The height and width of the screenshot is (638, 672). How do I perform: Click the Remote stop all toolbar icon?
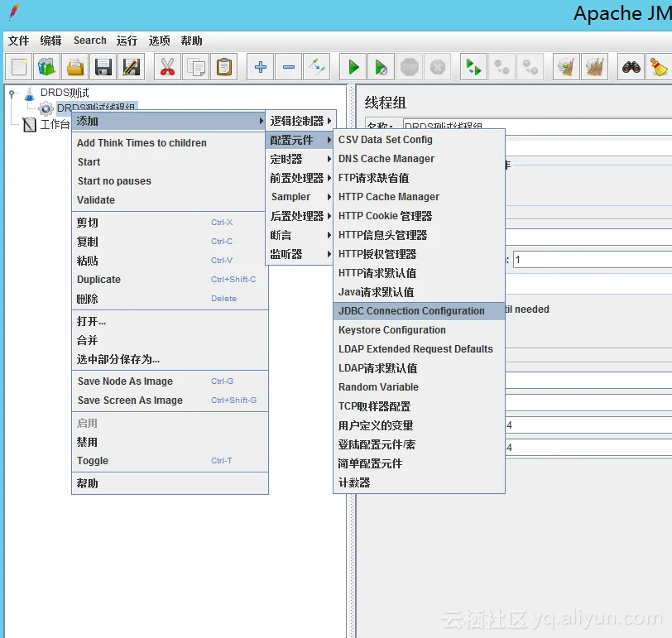coord(502,67)
